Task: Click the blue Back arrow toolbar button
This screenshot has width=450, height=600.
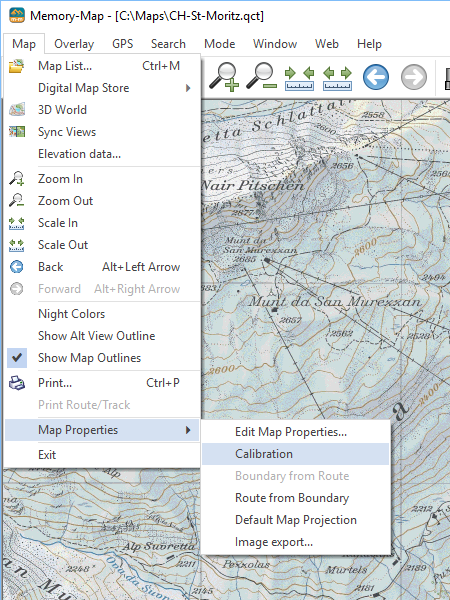Action: pos(376,77)
